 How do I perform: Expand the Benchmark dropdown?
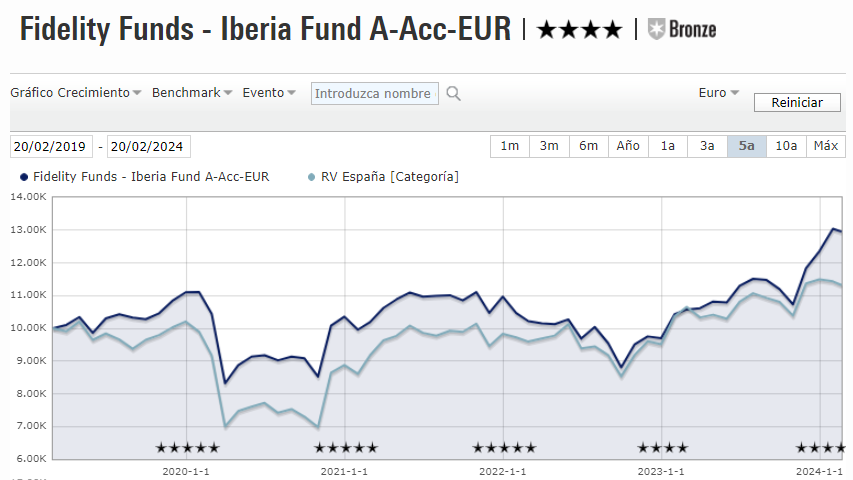(x=192, y=93)
